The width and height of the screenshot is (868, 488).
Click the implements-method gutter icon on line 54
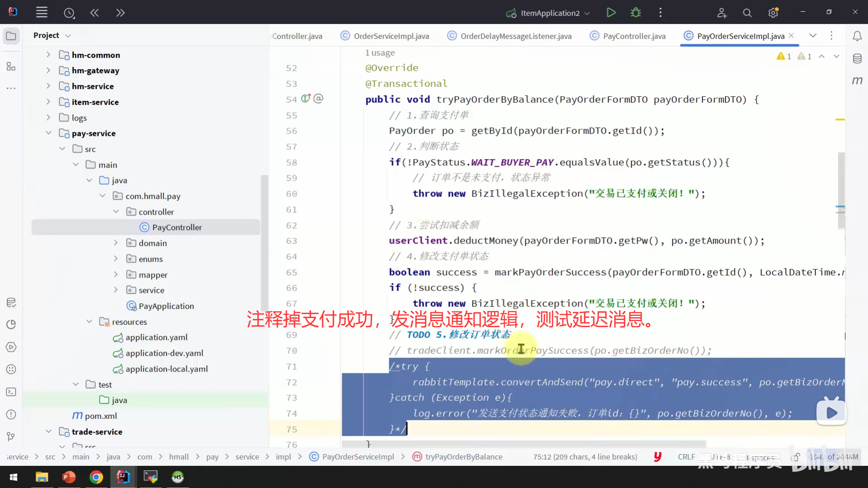click(x=306, y=99)
